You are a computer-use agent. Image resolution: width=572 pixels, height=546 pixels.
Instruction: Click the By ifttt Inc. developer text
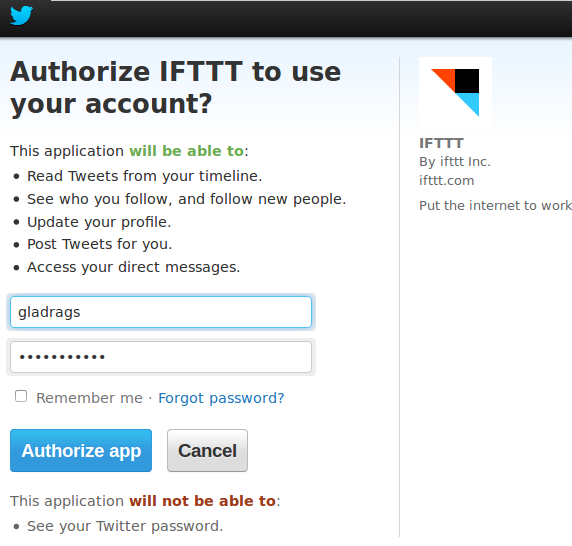(x=455, y=162)
